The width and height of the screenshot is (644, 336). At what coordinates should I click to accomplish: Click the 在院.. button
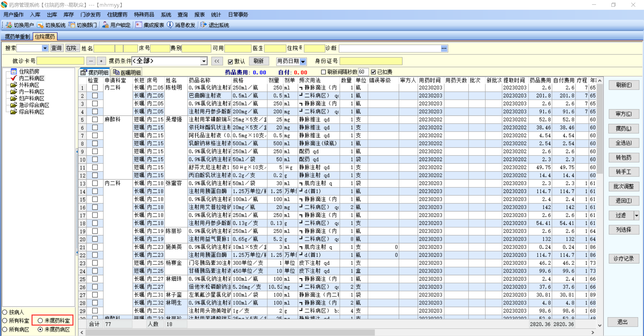[x=72, y=48]
